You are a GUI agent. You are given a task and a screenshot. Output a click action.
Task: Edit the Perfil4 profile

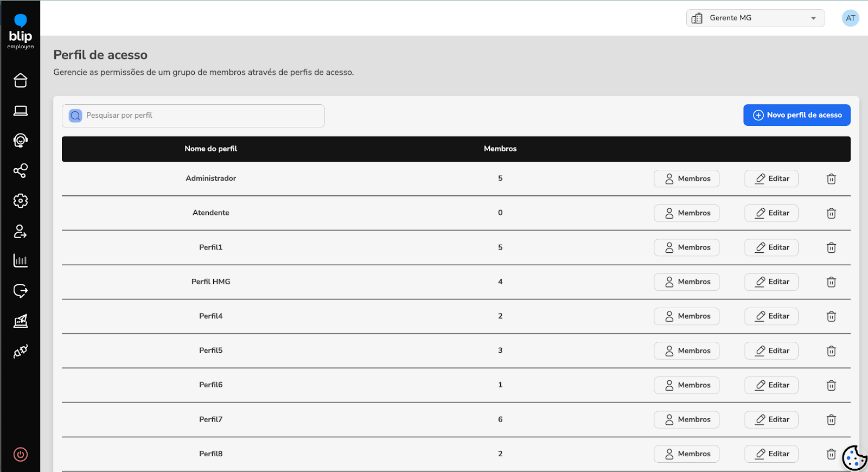[771, 316]
